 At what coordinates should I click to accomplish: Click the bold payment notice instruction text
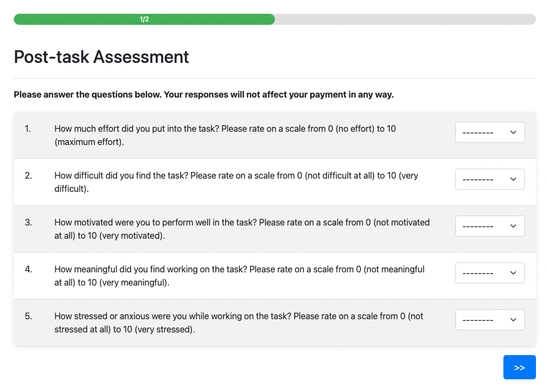[204, 94]
